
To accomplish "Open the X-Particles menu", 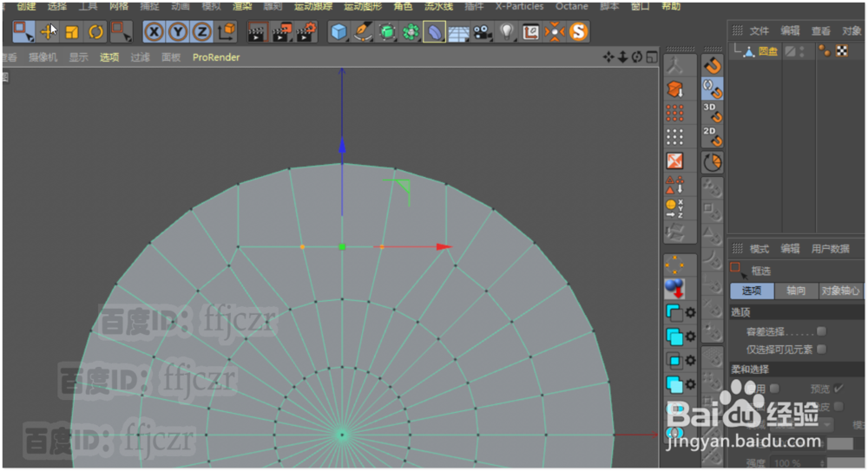I will pyautogui.click(x=519, y=6).
